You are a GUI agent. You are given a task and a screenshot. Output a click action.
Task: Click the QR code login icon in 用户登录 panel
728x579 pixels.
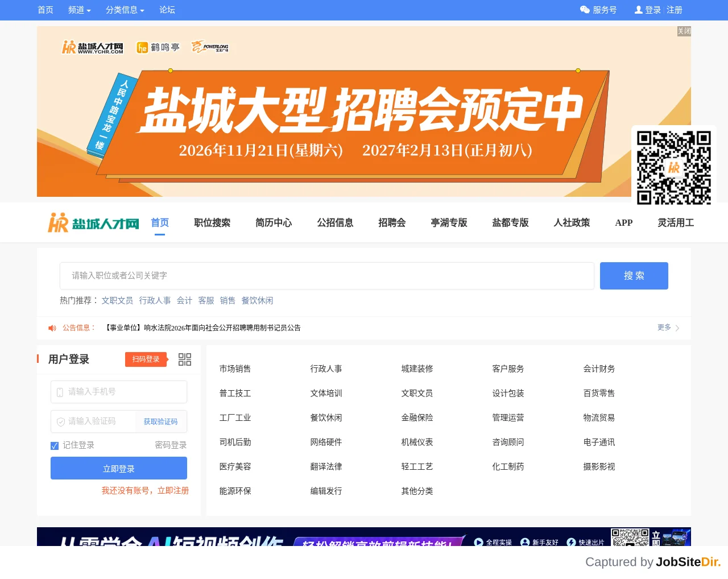pyautogui.click(x=185, y=359)
